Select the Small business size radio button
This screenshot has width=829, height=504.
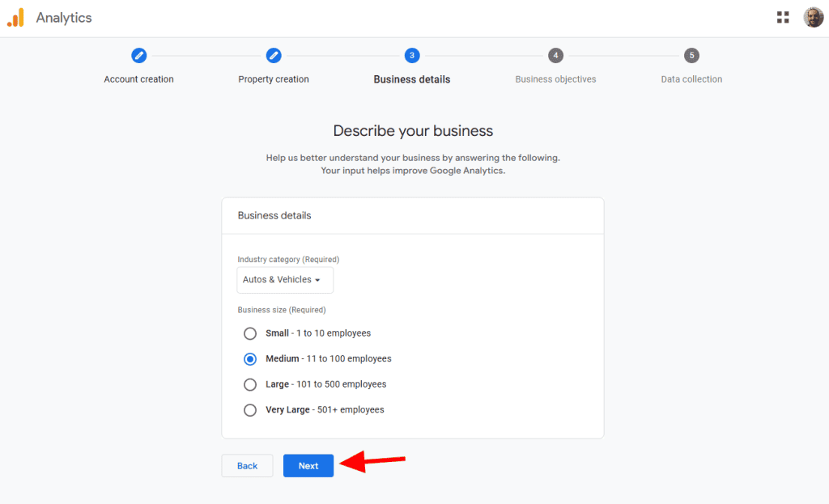click(x=250, y=333)
